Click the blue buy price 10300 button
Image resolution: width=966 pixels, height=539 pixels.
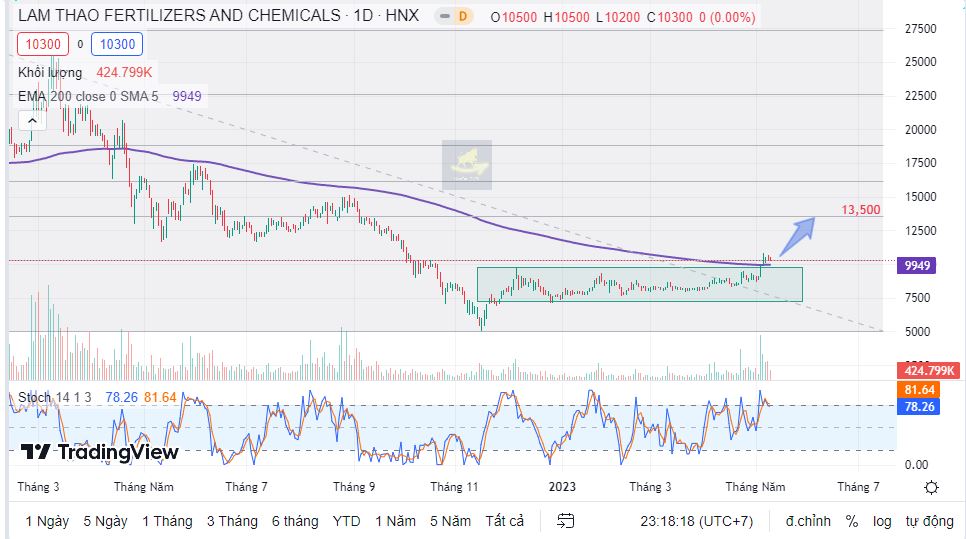point(117,44)
